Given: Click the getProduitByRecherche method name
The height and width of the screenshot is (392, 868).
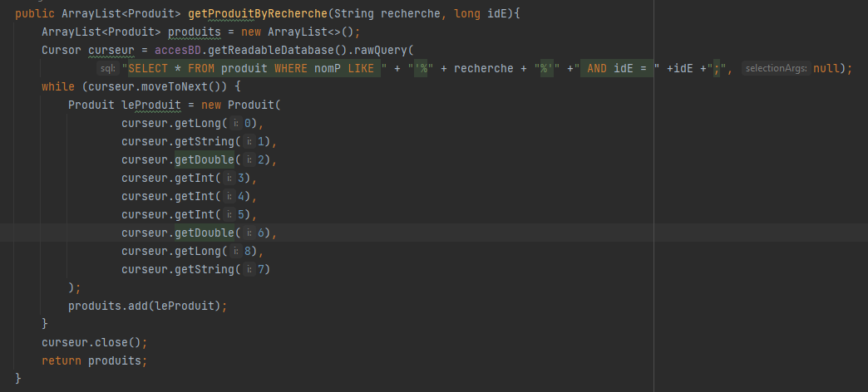Looking at the screenshot, I should tap(258, 13).
